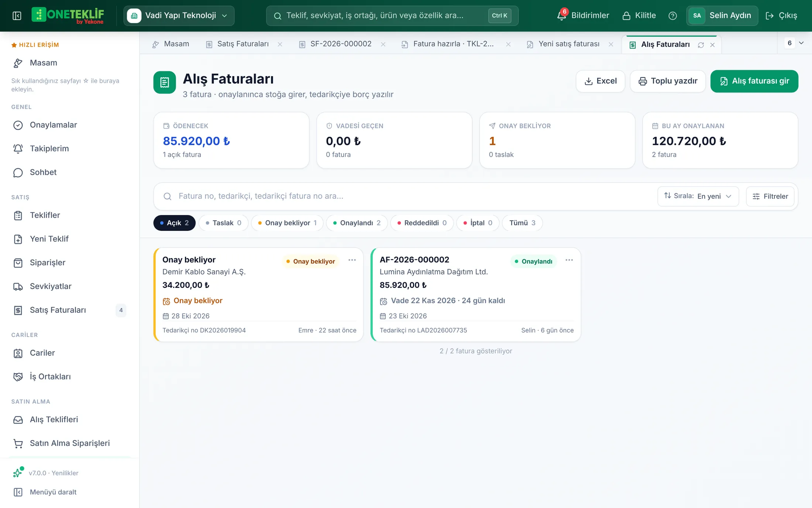Collapse menu with Menüyü daralt
The height and width of the screenshot is (508, 812).
click(45, 492)
